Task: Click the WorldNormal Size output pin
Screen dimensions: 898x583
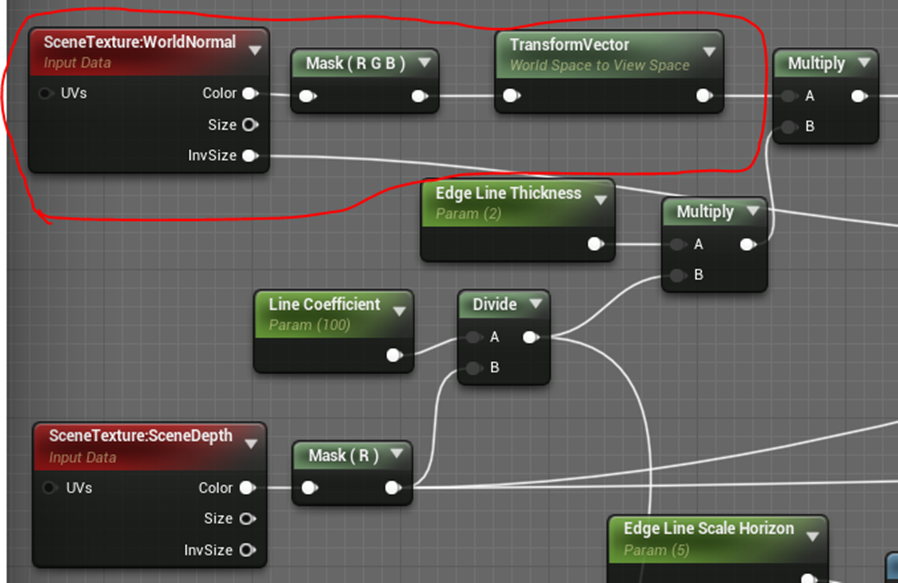Action: (250, 124)
